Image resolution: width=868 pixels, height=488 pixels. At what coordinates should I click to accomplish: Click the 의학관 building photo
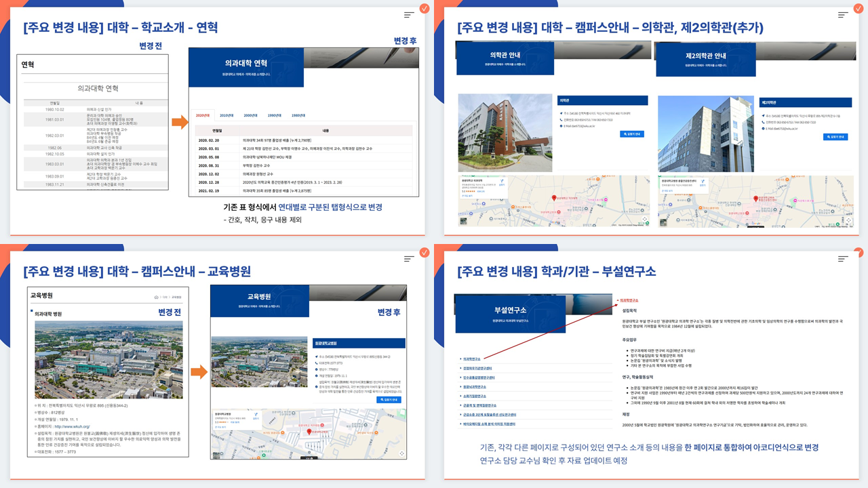[x=505, y=133]
